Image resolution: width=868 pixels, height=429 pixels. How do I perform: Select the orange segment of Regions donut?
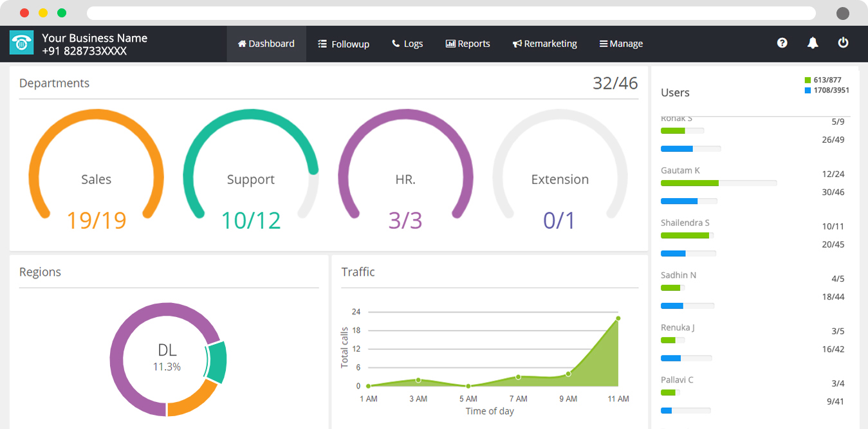[192, 399]
